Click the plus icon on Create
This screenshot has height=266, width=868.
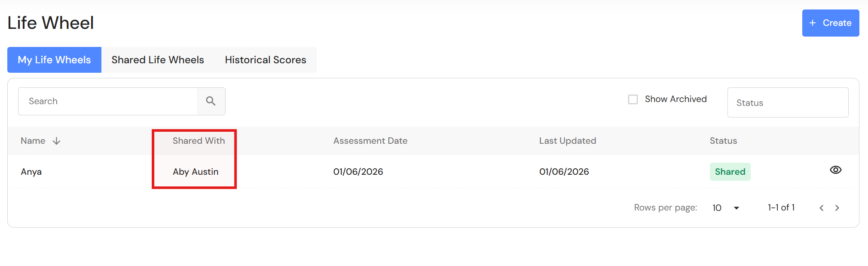point(813,23)
